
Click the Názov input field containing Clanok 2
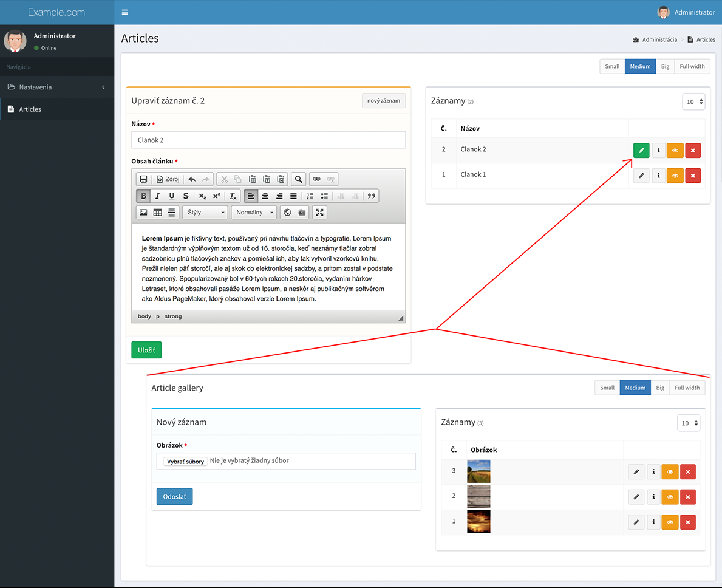pos(268,140)
